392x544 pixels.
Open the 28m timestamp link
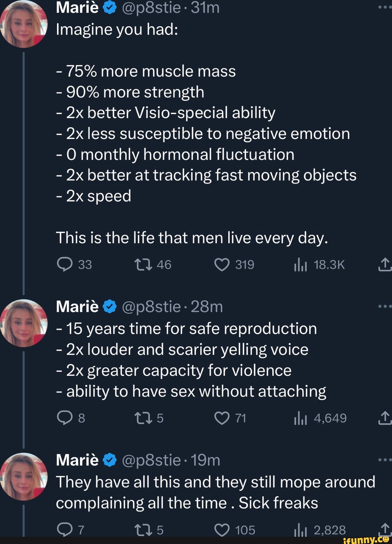(x=207, y=307)
